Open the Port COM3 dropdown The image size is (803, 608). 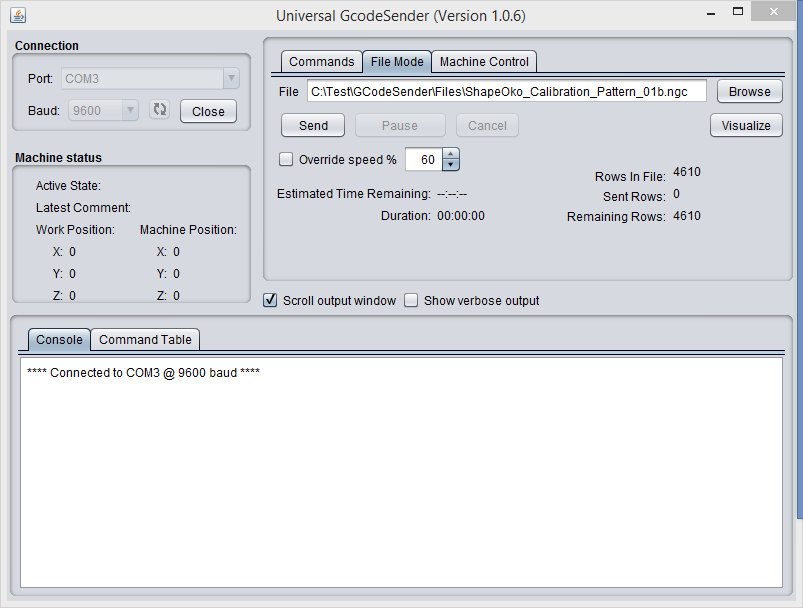150,78
